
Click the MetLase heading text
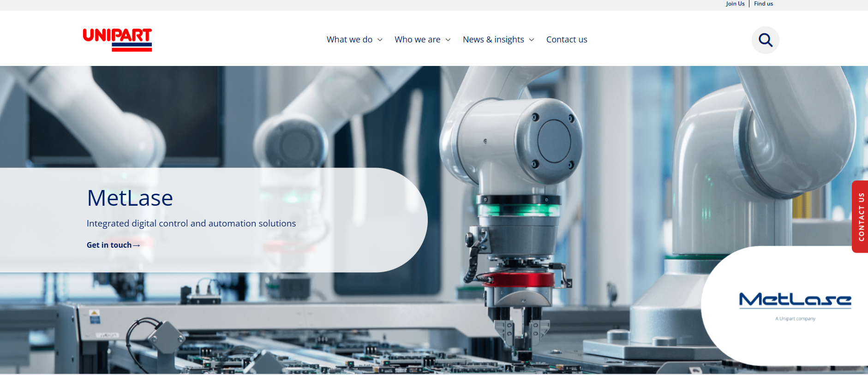(130, 198)
